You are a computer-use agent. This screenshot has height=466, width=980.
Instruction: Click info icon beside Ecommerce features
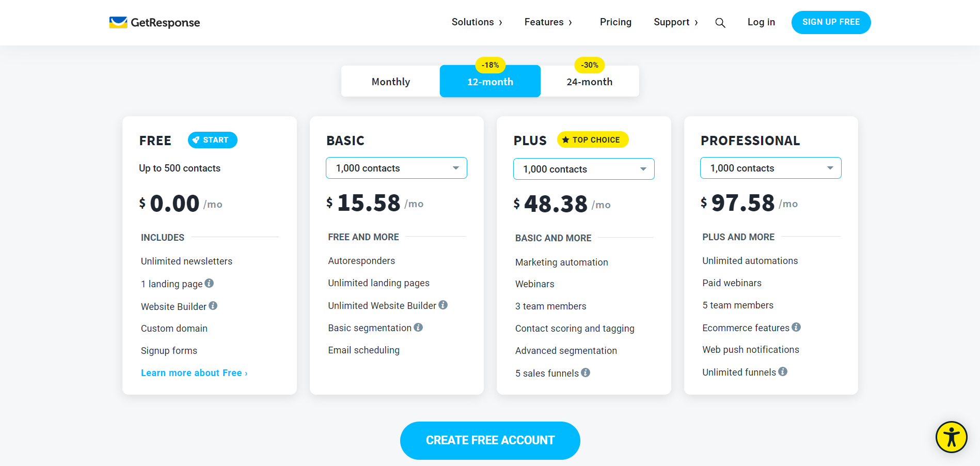click(x=796, y=327)
